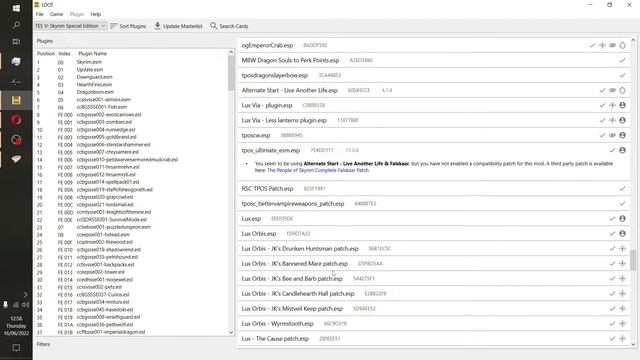The image size is (640, 360).
Task: Click Position column header
Action: click(46, 53)
